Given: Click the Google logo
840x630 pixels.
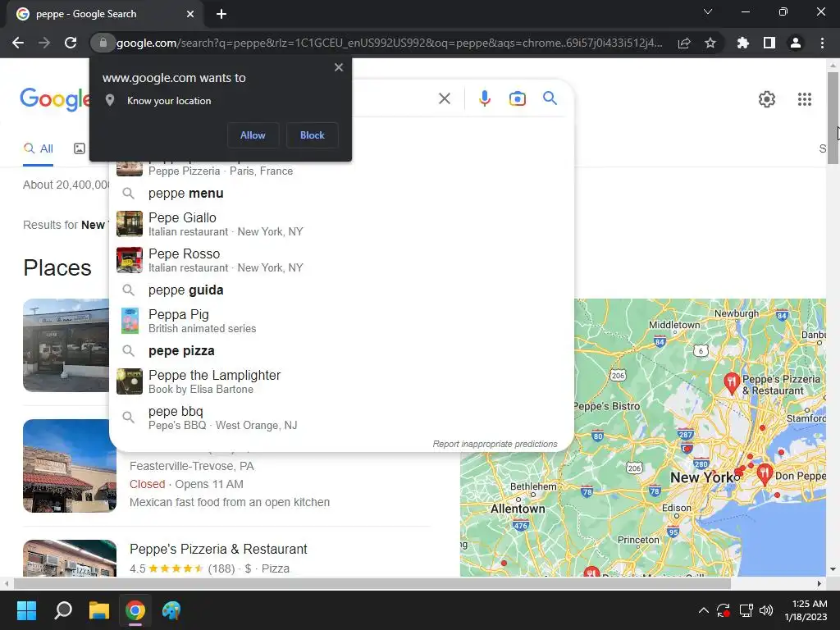Looking at the screenshot, I should [55, 99].
